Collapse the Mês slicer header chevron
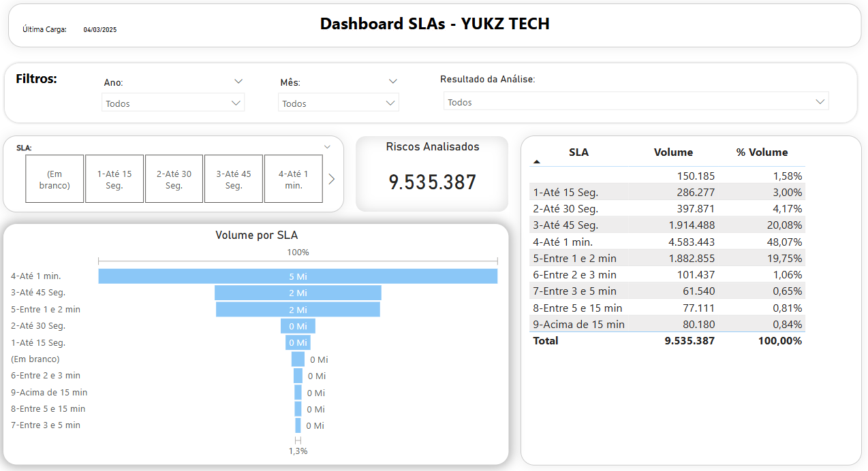 pyautogui.click(x=392, y=81)
